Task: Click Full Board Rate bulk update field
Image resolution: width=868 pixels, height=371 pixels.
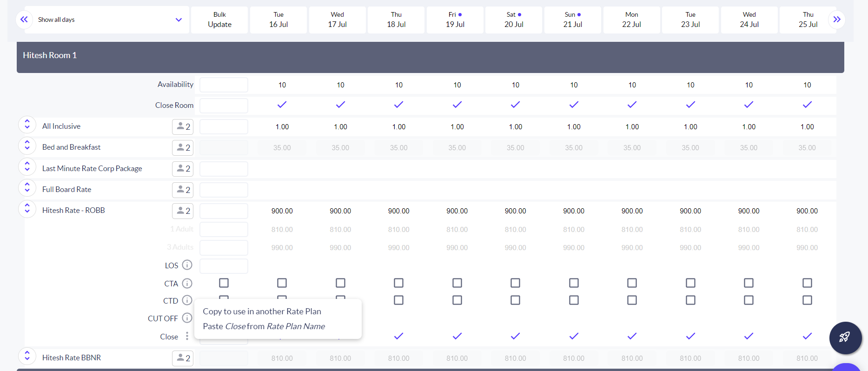Action: tap(224, 190)
